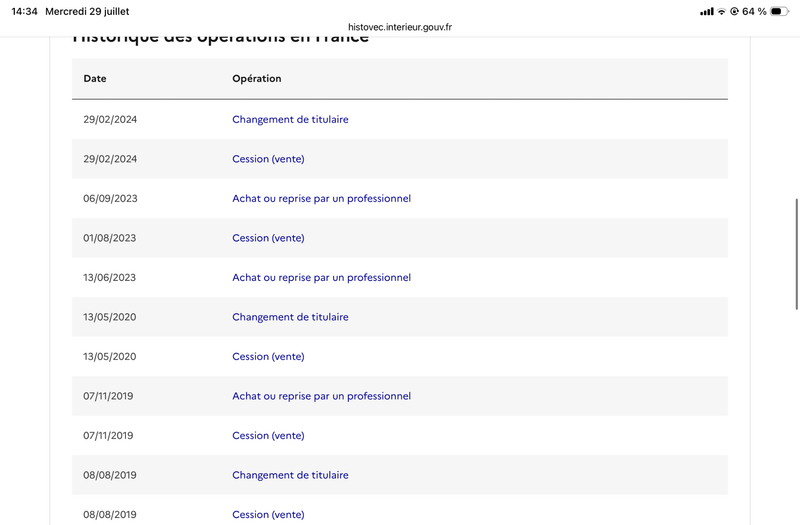Tap the rotation lock icon
Viewport: 800px width, 525px height.
pyautogui.click(x=734, y=11)
